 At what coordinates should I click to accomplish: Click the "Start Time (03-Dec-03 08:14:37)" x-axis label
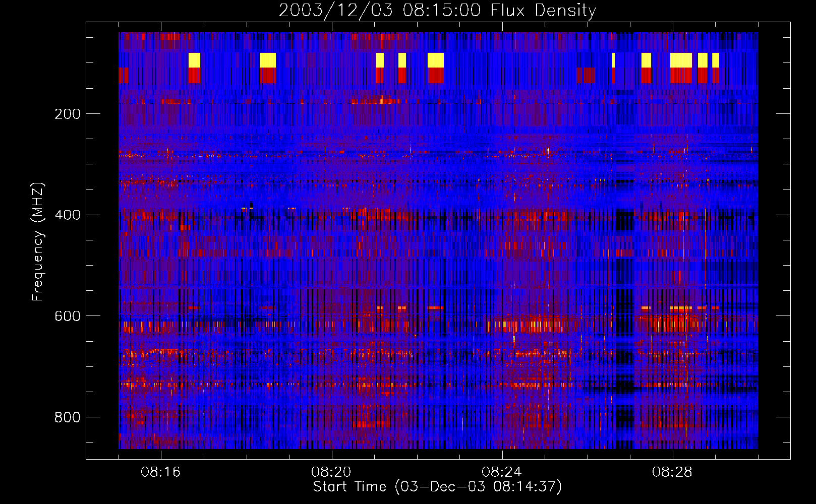pos(437,487)
